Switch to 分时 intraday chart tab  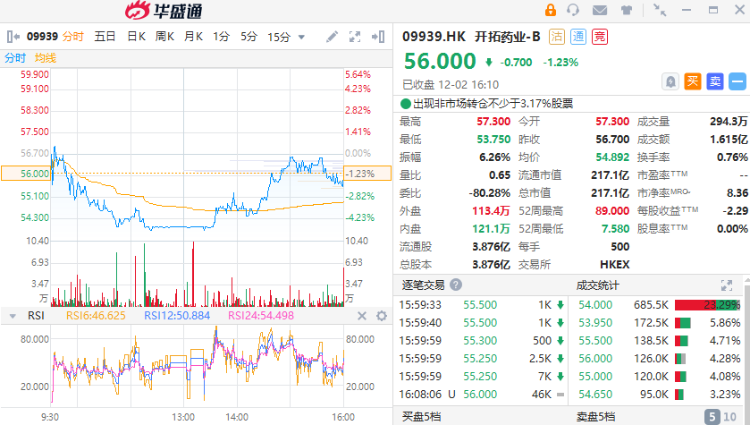point(73,36)
